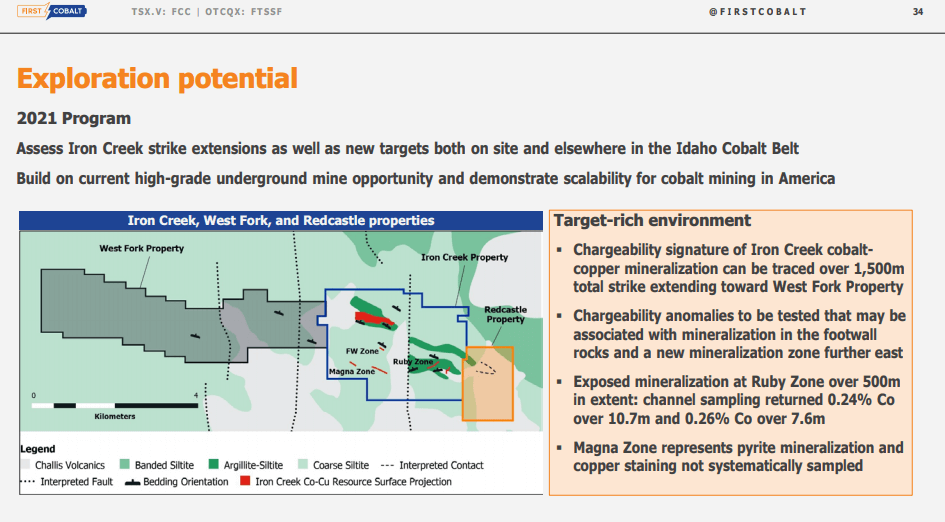Click the 'Redcastle Property' map label
This screenshot has height=522, width=945.
click(x=506, y=314)
